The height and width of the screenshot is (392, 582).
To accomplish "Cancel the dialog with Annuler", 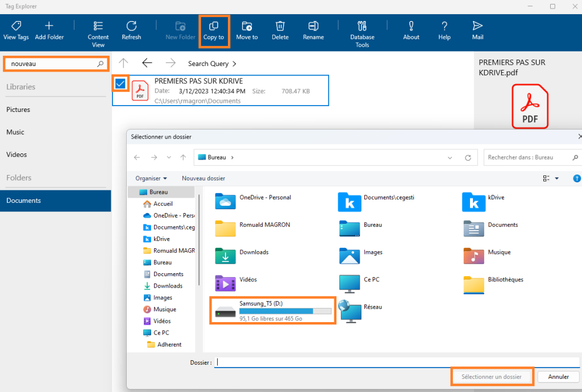I will tap(558, 377).
